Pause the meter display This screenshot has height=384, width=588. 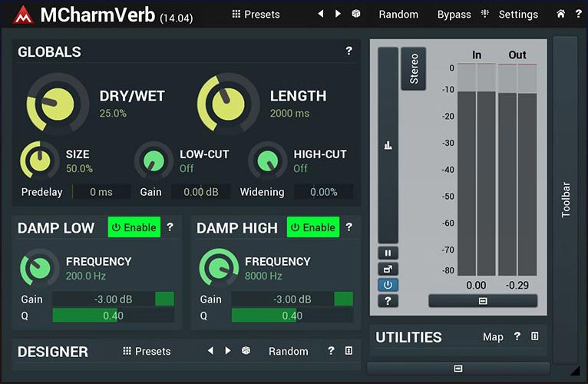click(388, 253)
